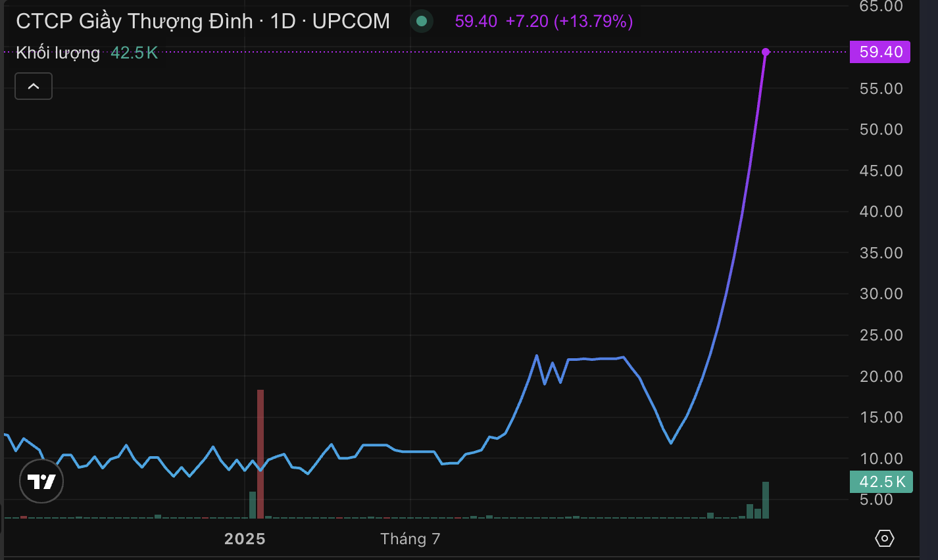
Task: Click the 35.00 price scale label
Action: 881,252
